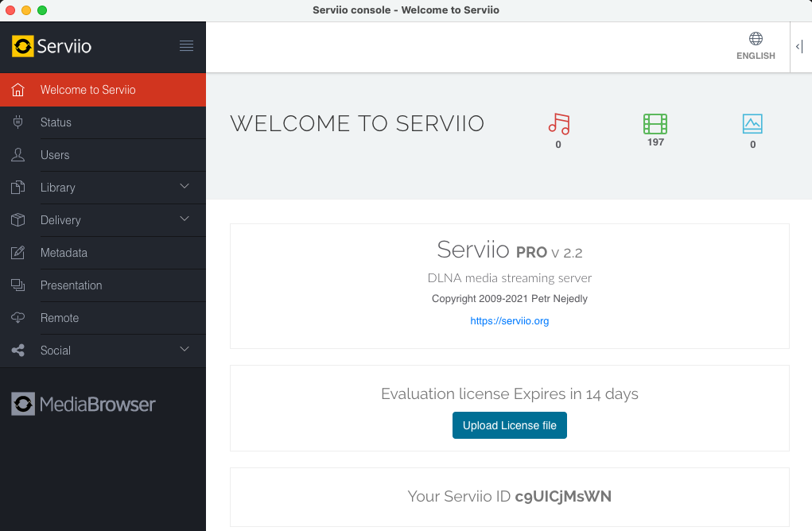The height and width of the screenshot is (531, 812).
Task: Click the cloud icon next to Remote
Action: click(x=18, y=318)
